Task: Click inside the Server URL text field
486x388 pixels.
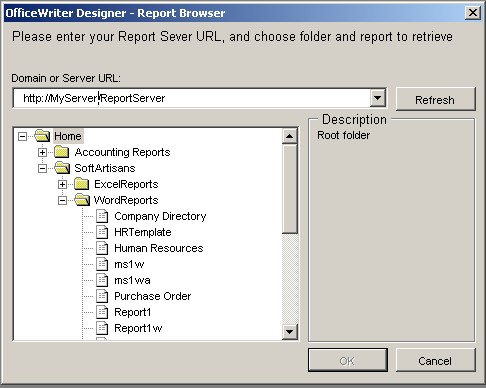Action: (x=192, y=98)
